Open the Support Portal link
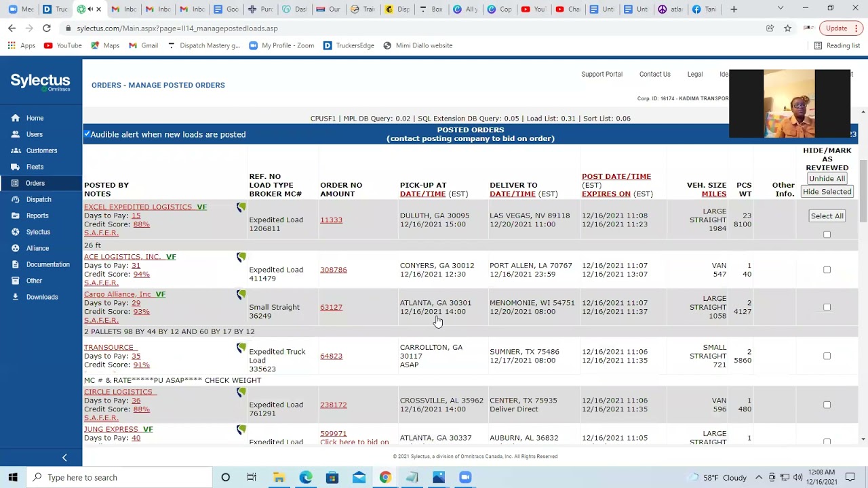 tap(601, 74)
